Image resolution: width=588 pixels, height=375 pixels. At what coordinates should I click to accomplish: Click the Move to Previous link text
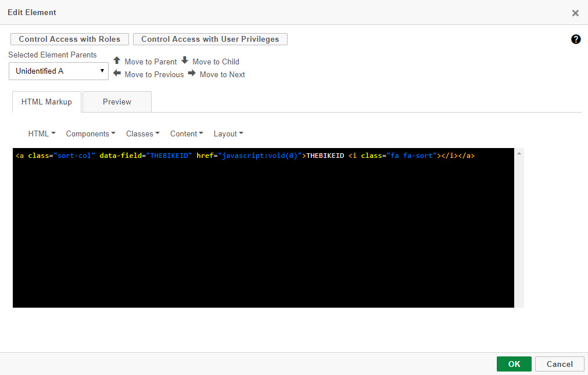(x=154, y=74)
